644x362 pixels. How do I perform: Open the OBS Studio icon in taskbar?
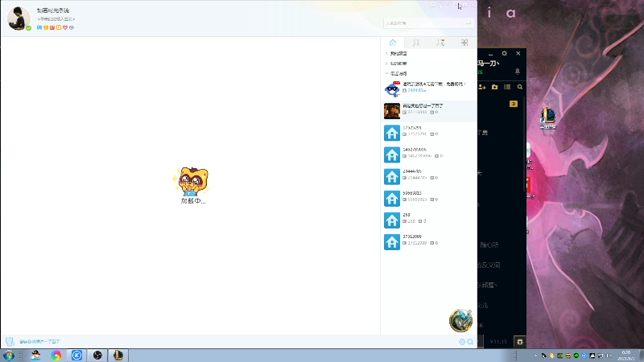coord(97,355)
